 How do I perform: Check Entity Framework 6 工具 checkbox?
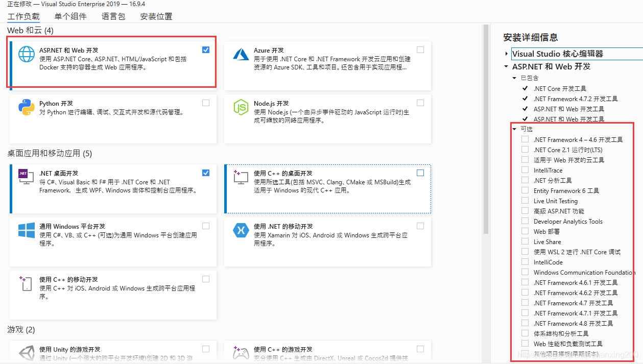[x=525, y=190]
